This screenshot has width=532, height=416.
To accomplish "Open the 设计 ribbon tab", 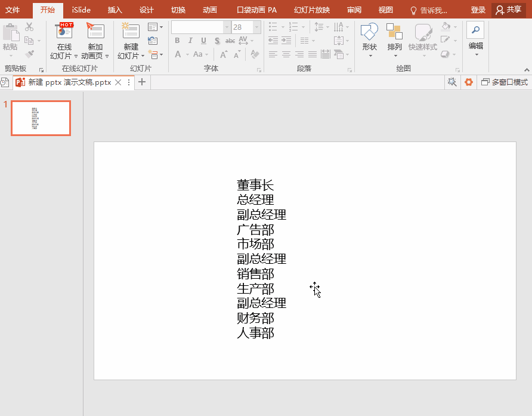I will 147,10.
